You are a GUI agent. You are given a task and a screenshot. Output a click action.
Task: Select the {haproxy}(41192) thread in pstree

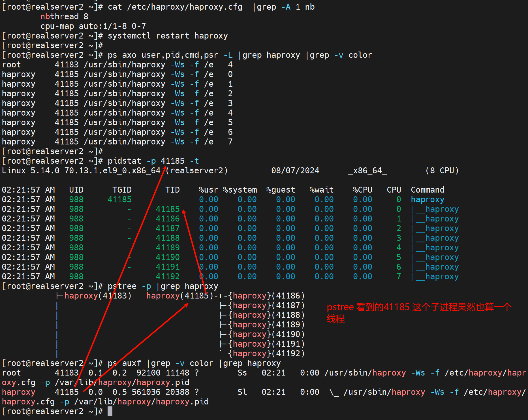[266, 353]
